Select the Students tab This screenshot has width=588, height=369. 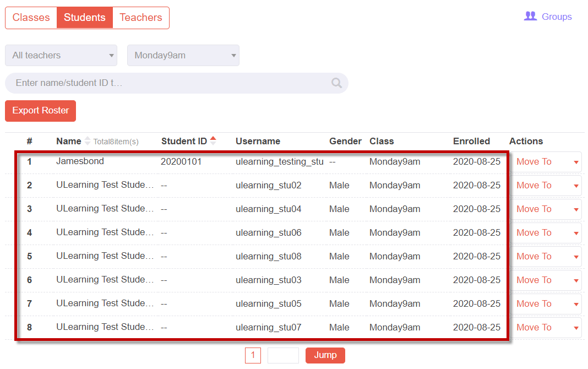85,18
